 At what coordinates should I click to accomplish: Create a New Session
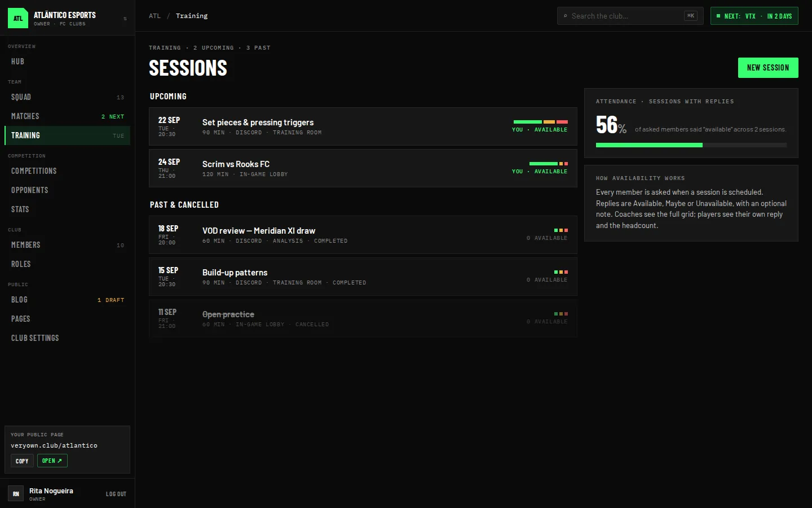(x=768, y=68)
